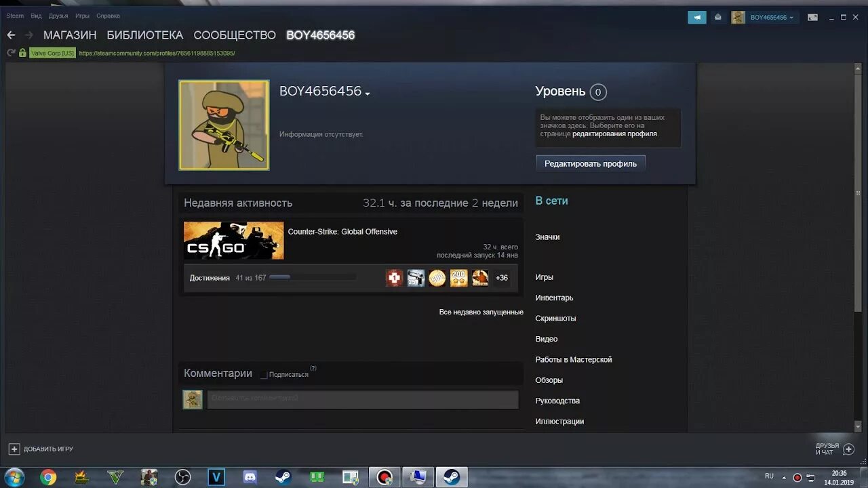
Task: Click the small account avatar in header
Action: pos(738,18)
